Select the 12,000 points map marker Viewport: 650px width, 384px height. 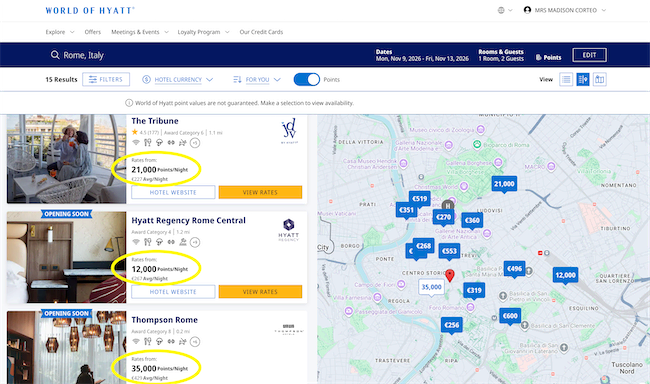pos(565,275)
